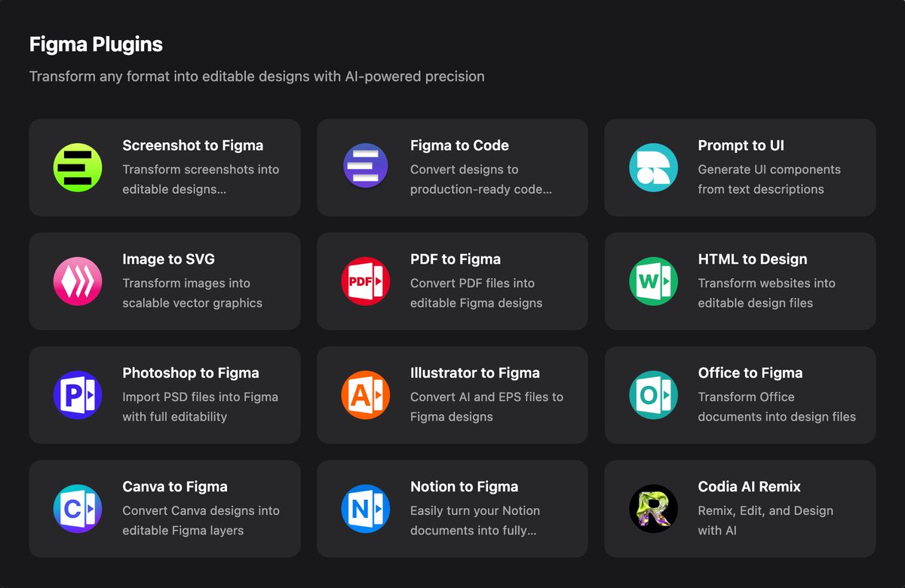Select the Illustrator to Figma title
The height and width of the screenshot is (588, 905).
click(x=475, y=373)
